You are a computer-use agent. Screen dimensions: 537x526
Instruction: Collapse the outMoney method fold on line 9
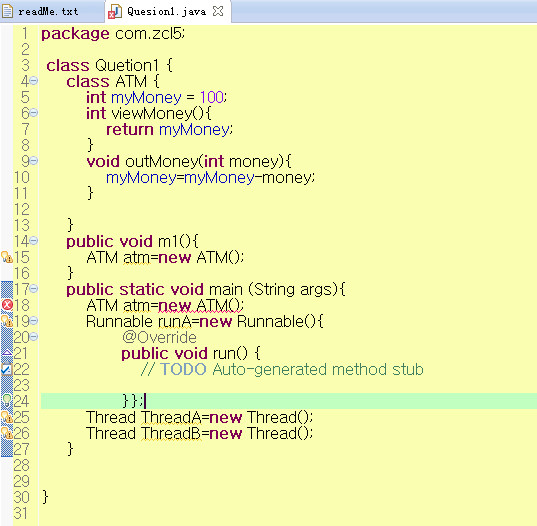(34, 161)
